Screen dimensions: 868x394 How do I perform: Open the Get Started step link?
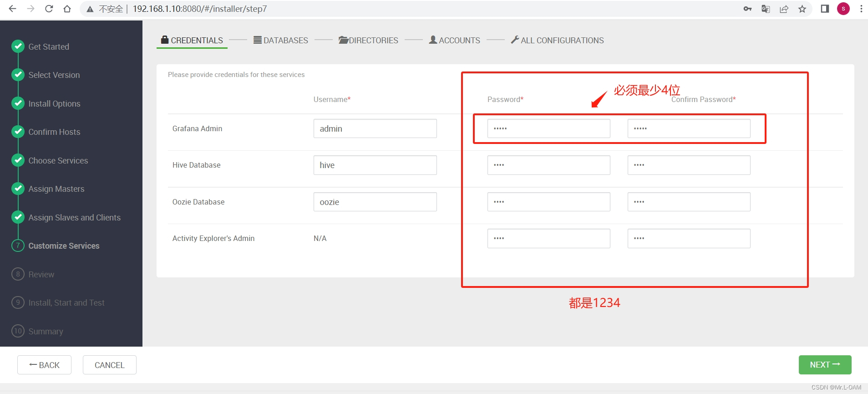(x=49, y=46)
